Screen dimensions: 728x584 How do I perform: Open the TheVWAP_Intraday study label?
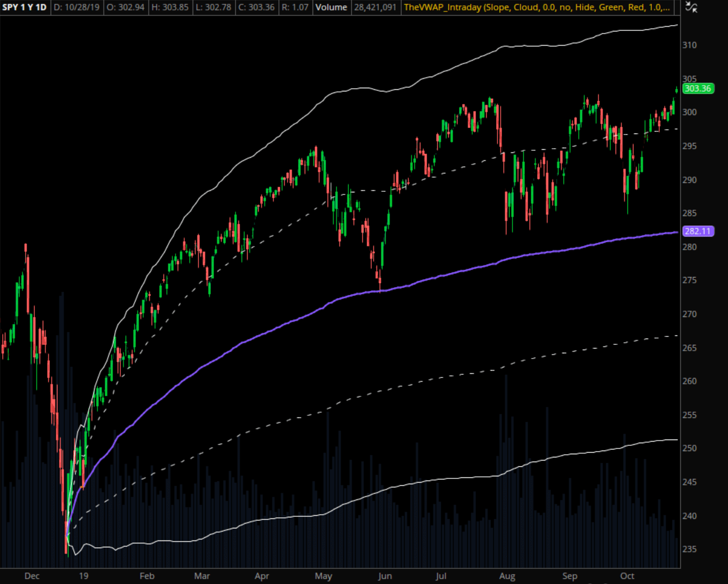tap(537, 7)
